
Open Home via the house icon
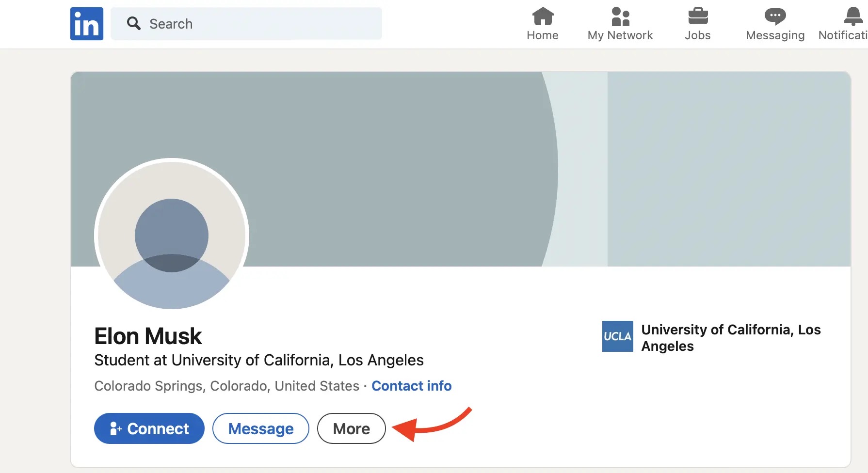[x=543, y=16]
